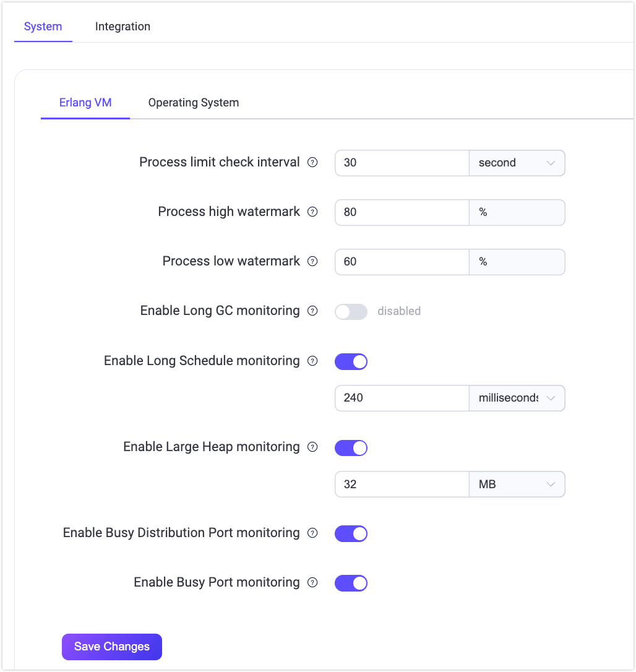Click help icon for Enable Long GC monitoring

(x=312, y=311)
